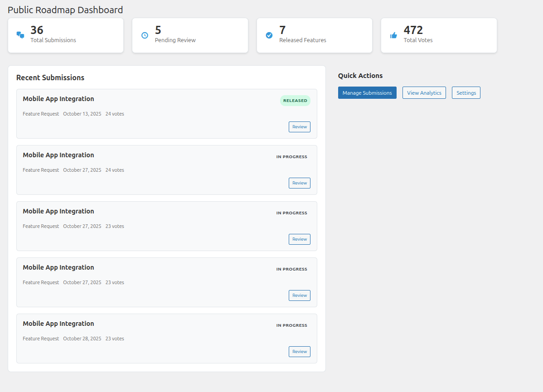Image resolution: width=543 pixels, height=392 pixels.
Task: Click the Recent Submissions heading
Action: [x=50, y=77]
